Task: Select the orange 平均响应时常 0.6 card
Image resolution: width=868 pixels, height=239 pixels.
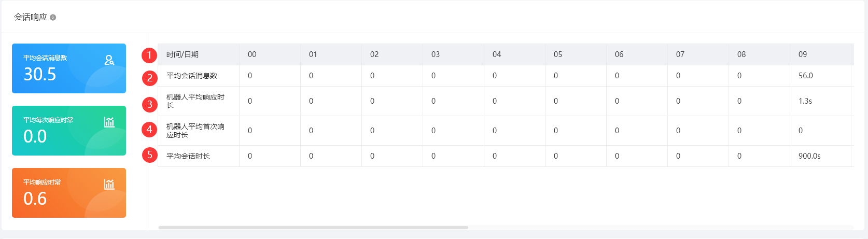Action: click(x=69, y=193)
